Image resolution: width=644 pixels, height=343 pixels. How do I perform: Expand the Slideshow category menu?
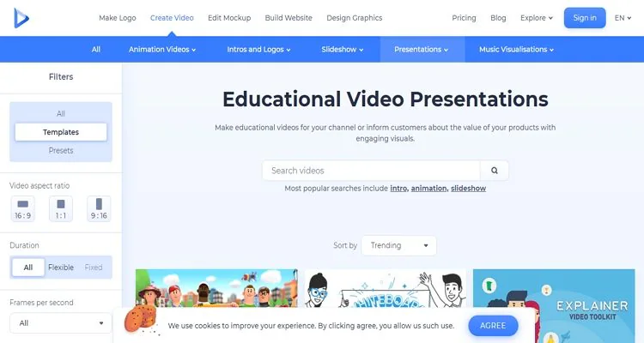coord(342,49)
